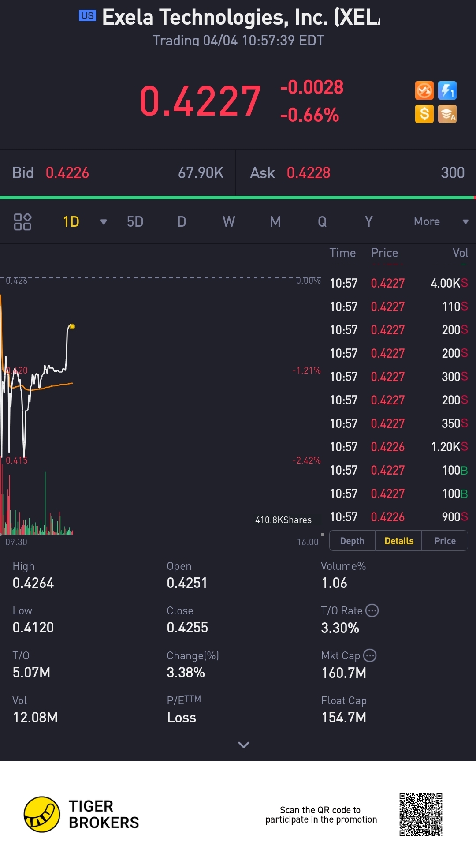476x868 pixels.
Task: Tap the Change(%) value 3.38%
Action: coord(186,673)
